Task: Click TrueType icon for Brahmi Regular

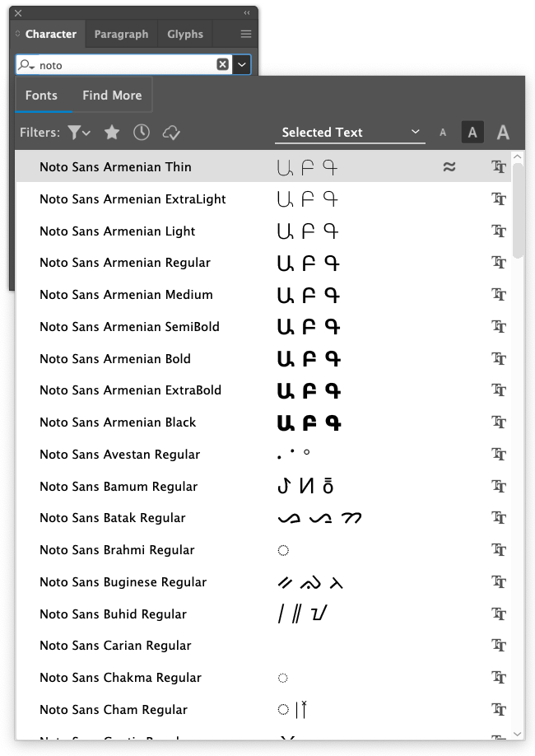Action: click(x=498, y=549)
